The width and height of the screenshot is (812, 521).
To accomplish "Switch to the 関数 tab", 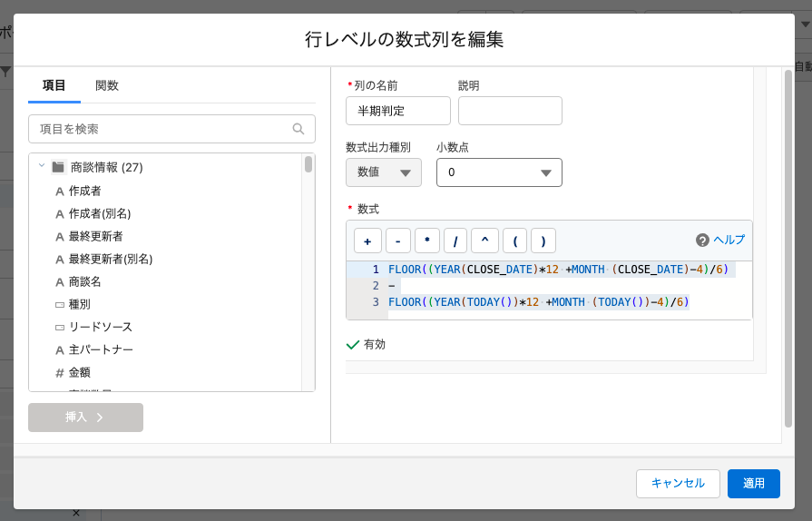I will (107, 85).
